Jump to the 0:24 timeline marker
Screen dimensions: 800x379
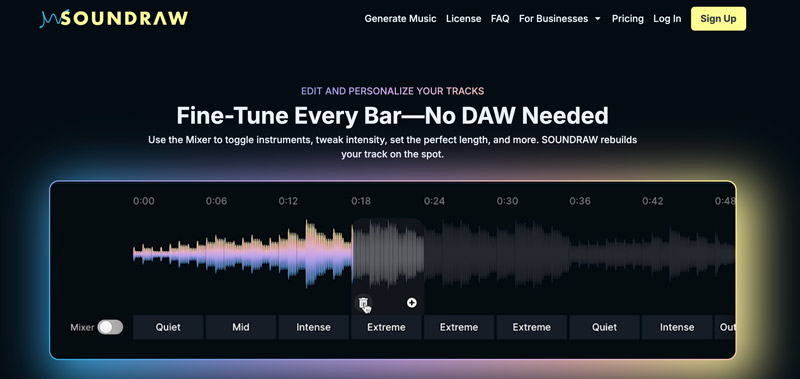434,201
